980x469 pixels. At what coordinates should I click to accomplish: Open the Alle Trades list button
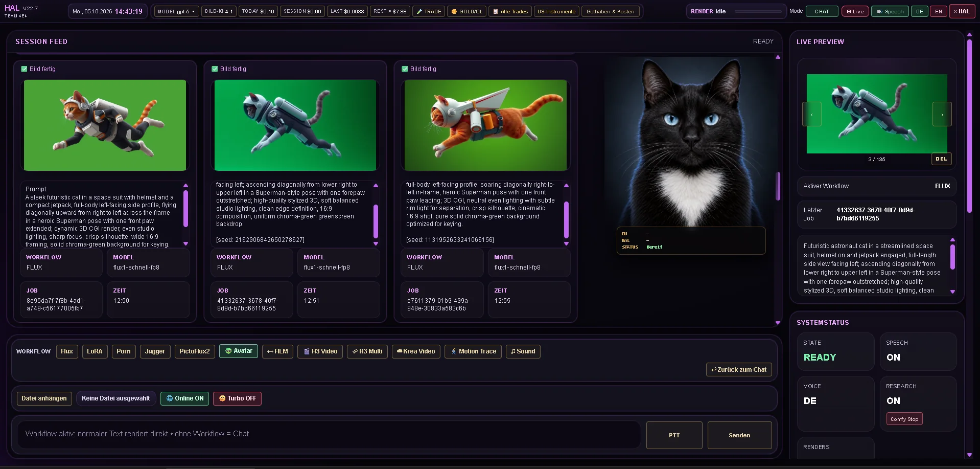pos(510,11)
